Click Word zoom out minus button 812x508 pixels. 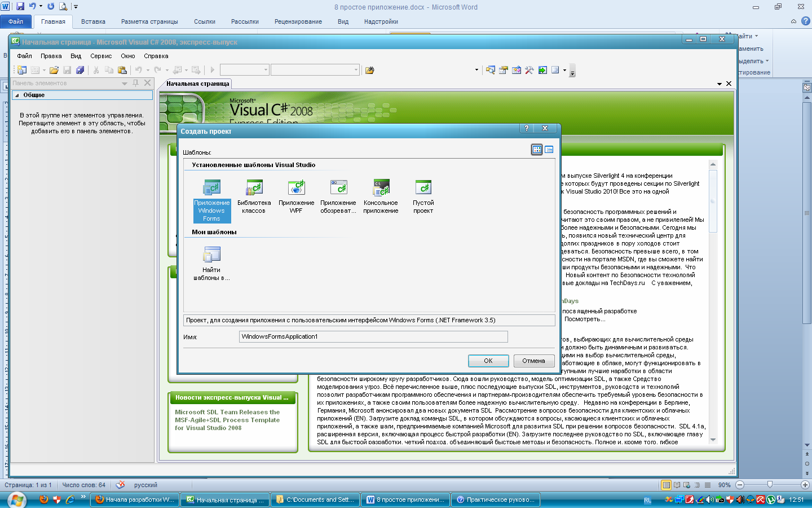coord(740,485)
